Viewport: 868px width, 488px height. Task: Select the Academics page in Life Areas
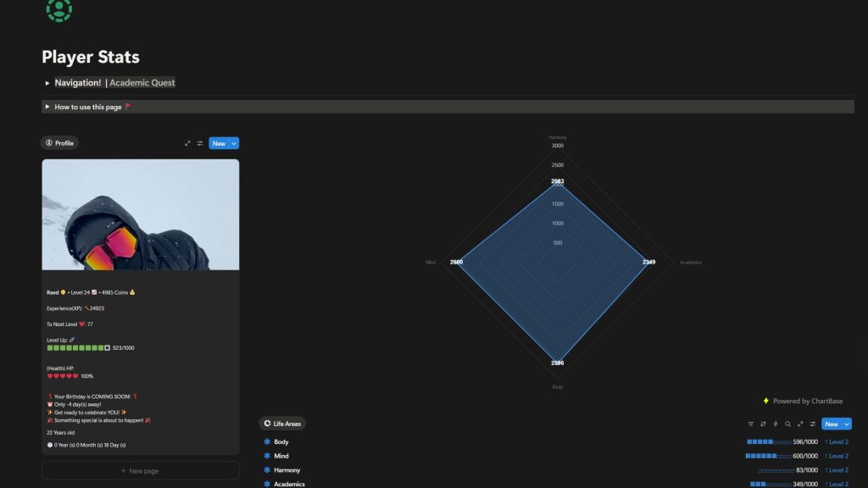tap(292, 484)
